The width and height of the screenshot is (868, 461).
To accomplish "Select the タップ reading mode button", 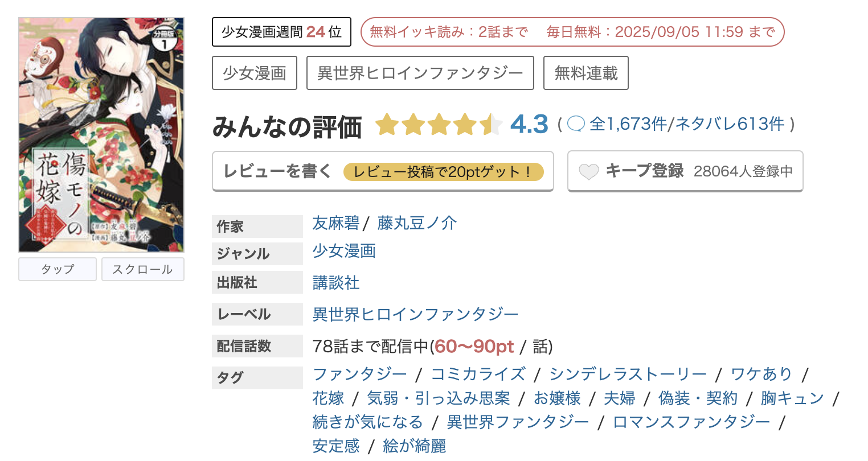I will coord(57,269).
